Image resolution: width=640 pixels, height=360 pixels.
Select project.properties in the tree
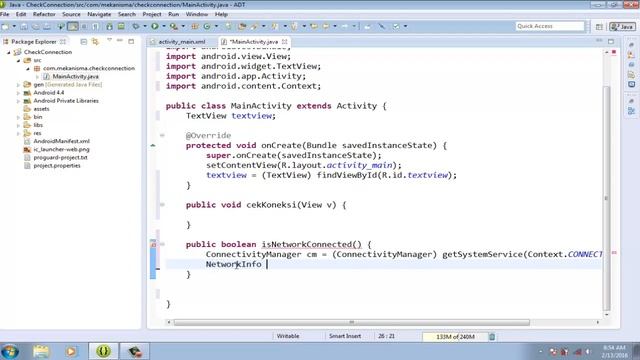point(57,166)
